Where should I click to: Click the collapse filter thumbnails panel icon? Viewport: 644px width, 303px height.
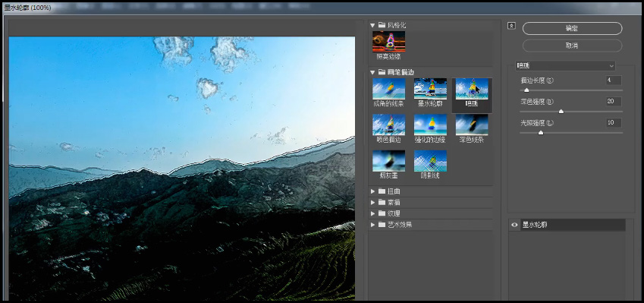(511, 26)
